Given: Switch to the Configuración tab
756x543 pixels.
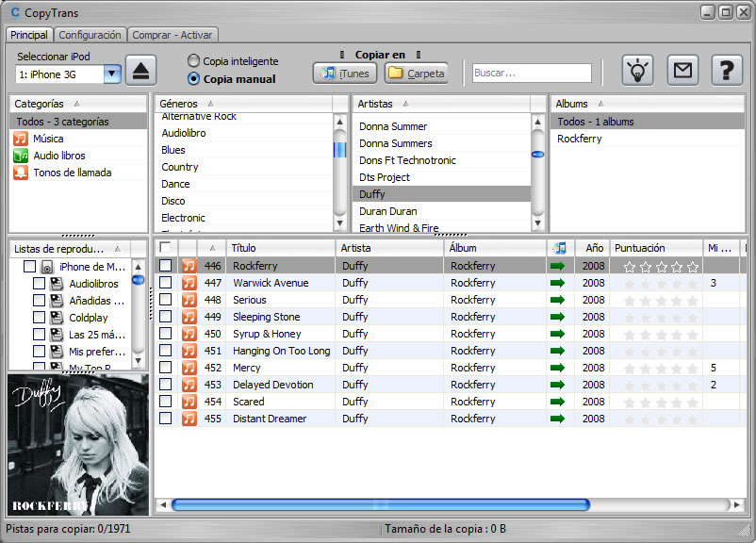Looking at the screenshot, I should (90, 35).
